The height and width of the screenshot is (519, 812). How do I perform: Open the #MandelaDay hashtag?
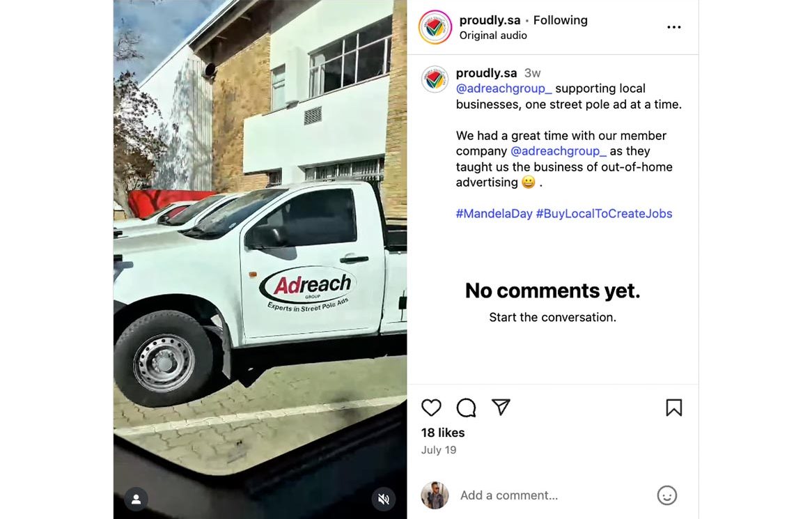click(x=494, y=214)
